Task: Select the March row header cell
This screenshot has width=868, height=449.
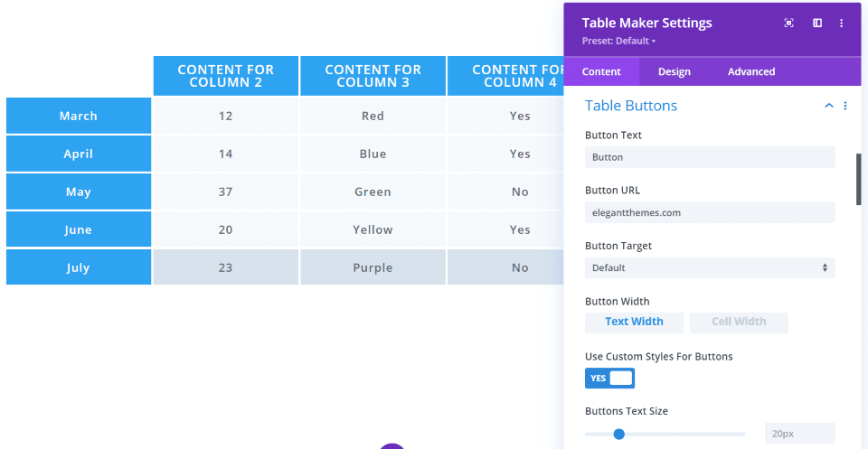Action: (79, 116)
